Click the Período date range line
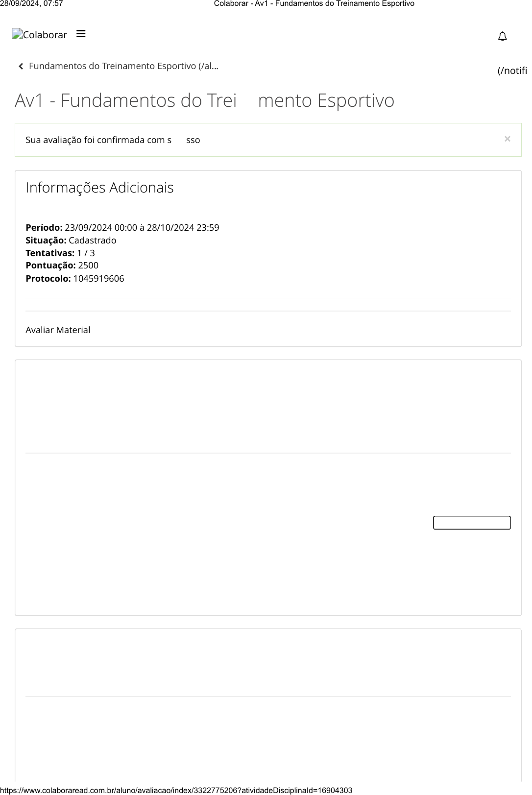The height and width of the screenshot is (795, 532). coord(122,228)
